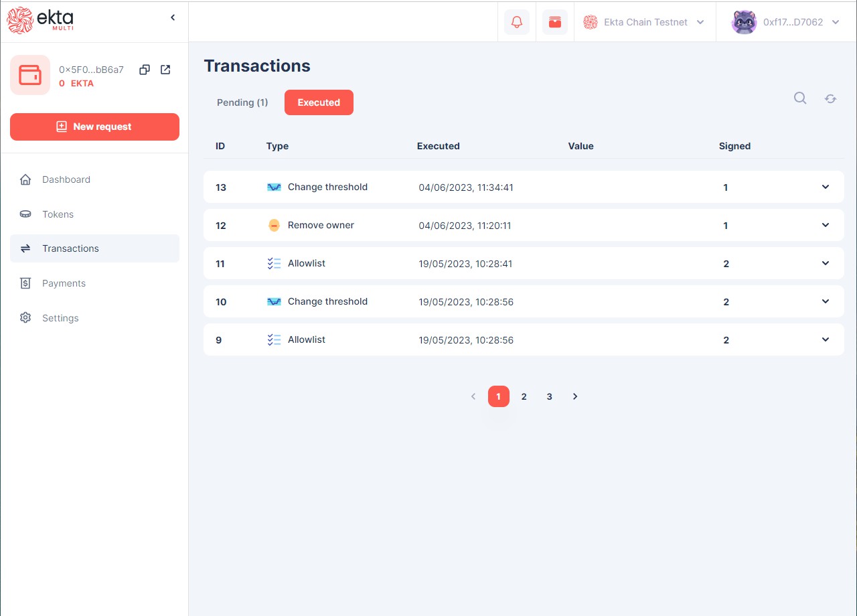Select the Executed tab

pos(319,102)
